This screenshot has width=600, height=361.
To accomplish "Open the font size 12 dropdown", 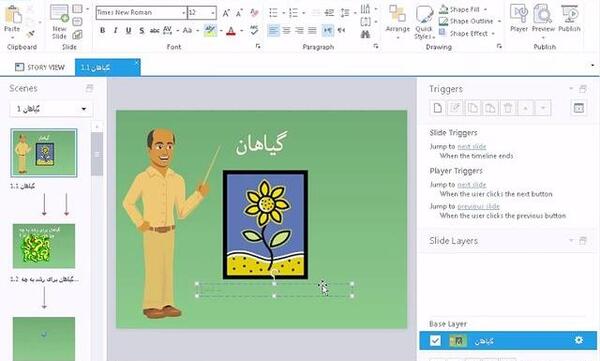I will 213,13.
